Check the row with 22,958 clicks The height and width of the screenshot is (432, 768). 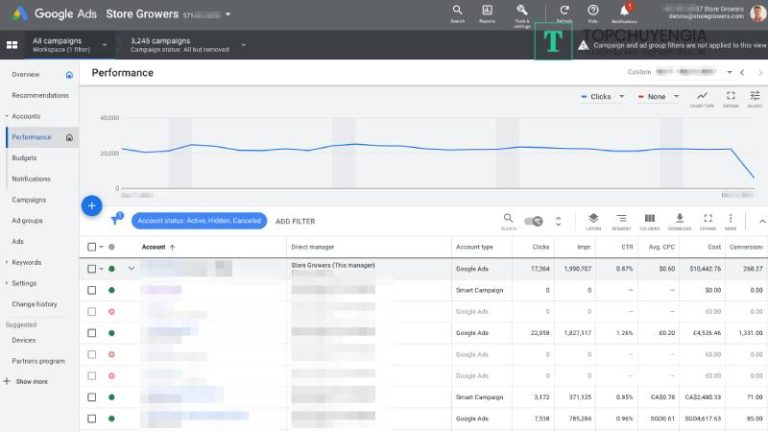[92, 333]
